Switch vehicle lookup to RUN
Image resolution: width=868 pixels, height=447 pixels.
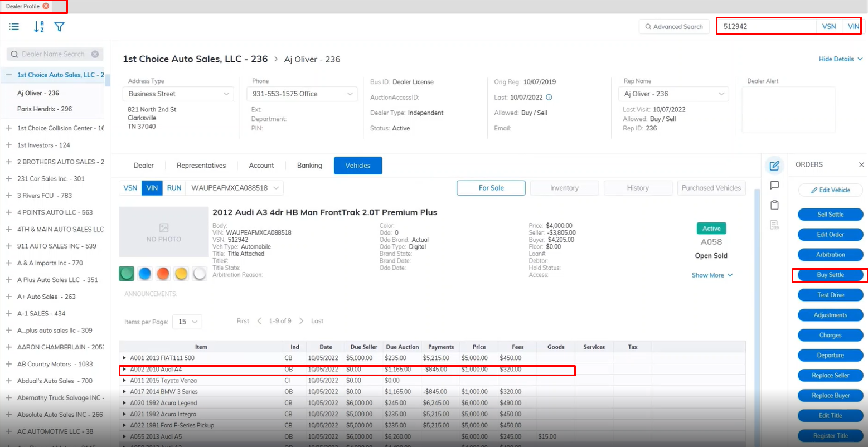(174, 188)
